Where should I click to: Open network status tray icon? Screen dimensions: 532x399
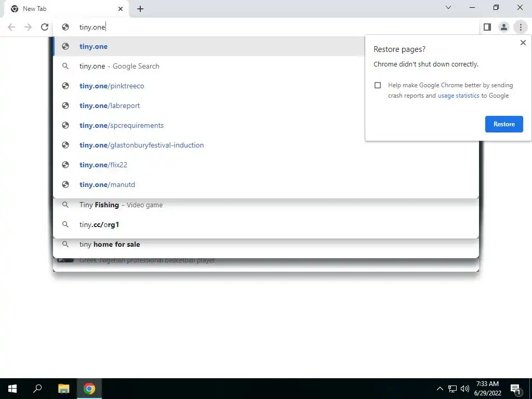tap(453, 389)
